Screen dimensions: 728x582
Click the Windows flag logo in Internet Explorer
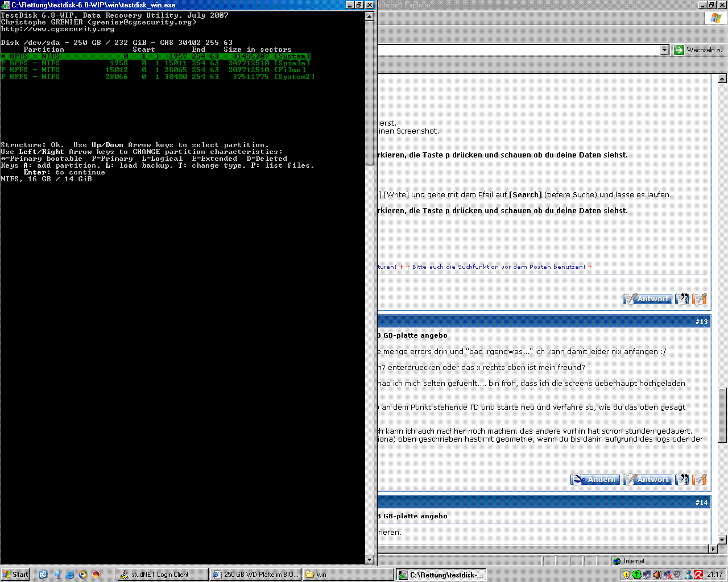tap(716, 19)
